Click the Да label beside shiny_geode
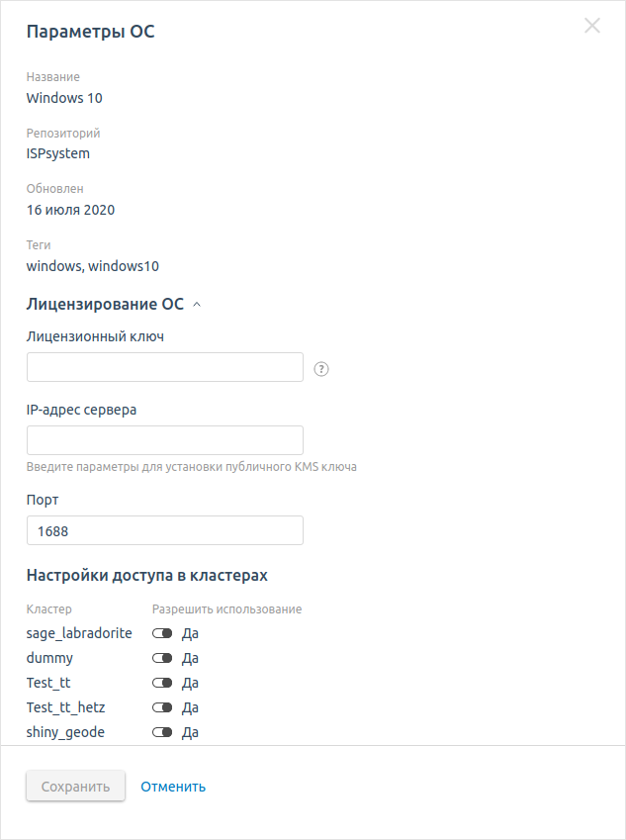This screenshot has height=840, width=626. click(x=190, y=732)
